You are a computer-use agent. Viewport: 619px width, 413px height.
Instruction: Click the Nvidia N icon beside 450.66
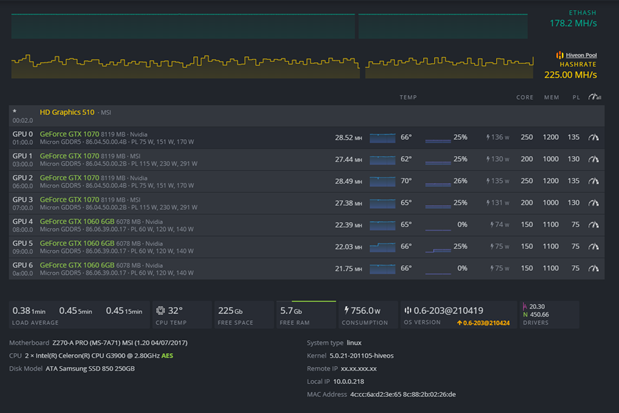point(525,315)
